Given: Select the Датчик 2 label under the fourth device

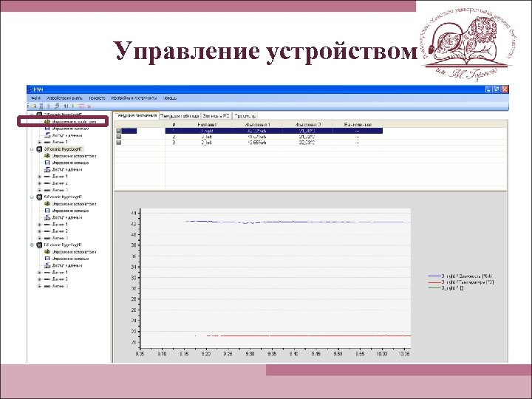Looking at the screenshot, I should [x=60, y=279].
